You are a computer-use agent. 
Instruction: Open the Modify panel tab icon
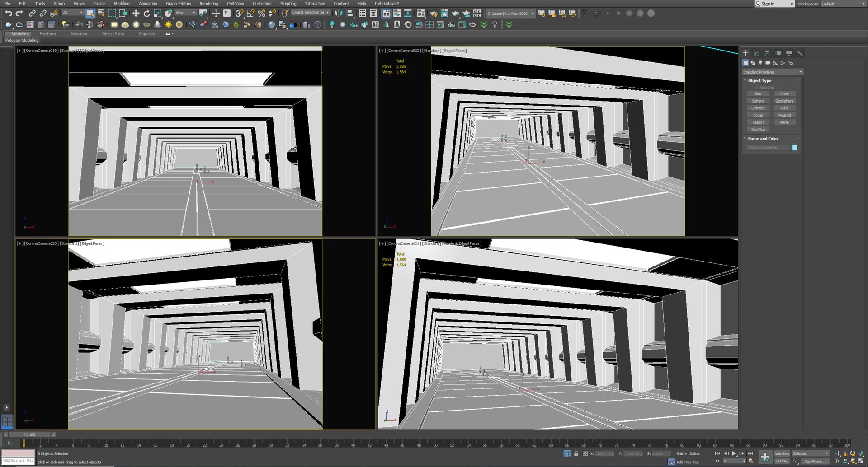756,53
